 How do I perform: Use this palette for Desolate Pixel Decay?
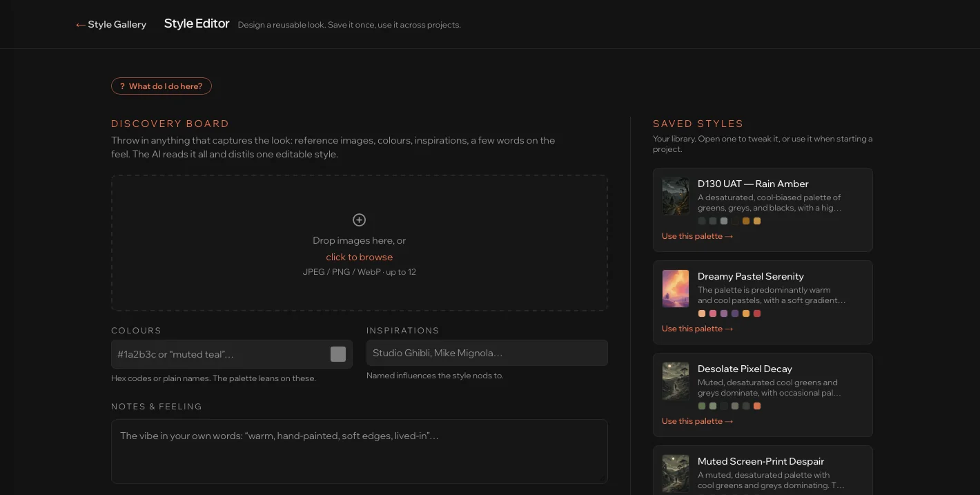697,421
